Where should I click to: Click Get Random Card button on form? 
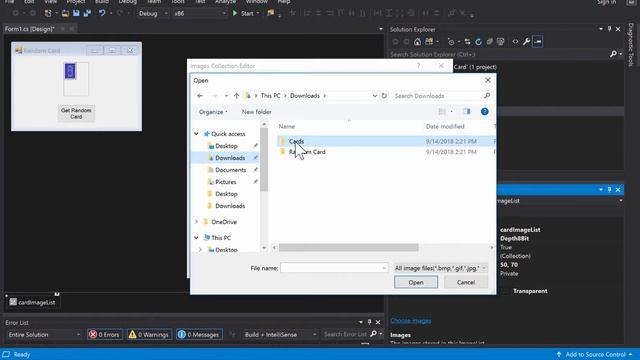click(x=76, y=113)
